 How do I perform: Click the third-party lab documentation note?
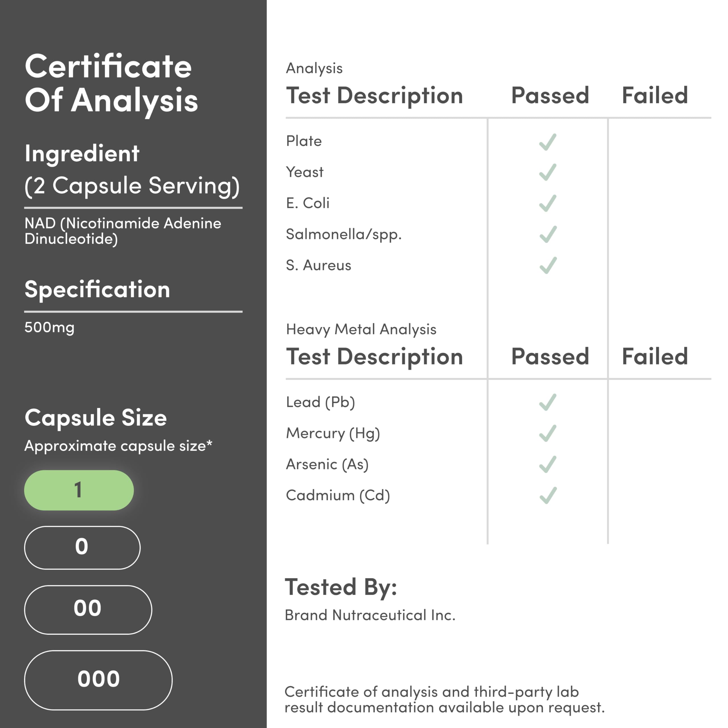(444, 700)
